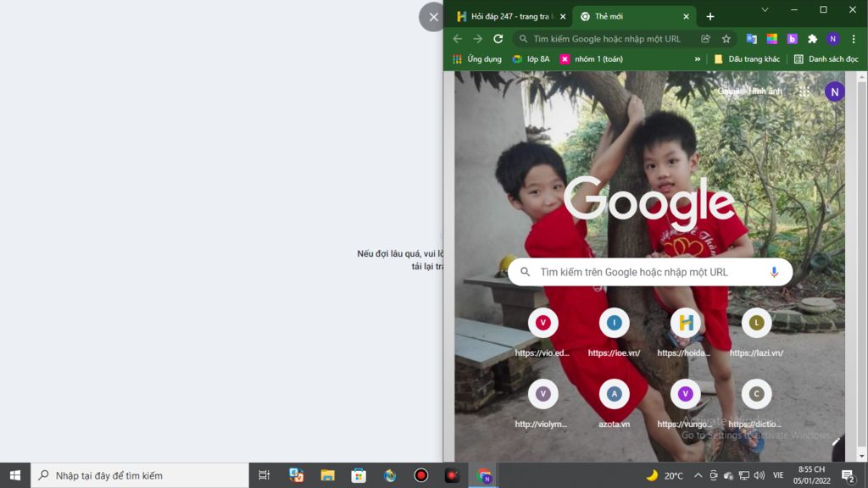Open File Explorer from taskbar
Image resolution: width=868 pixels, height=488 pixels.
[327, 475]
